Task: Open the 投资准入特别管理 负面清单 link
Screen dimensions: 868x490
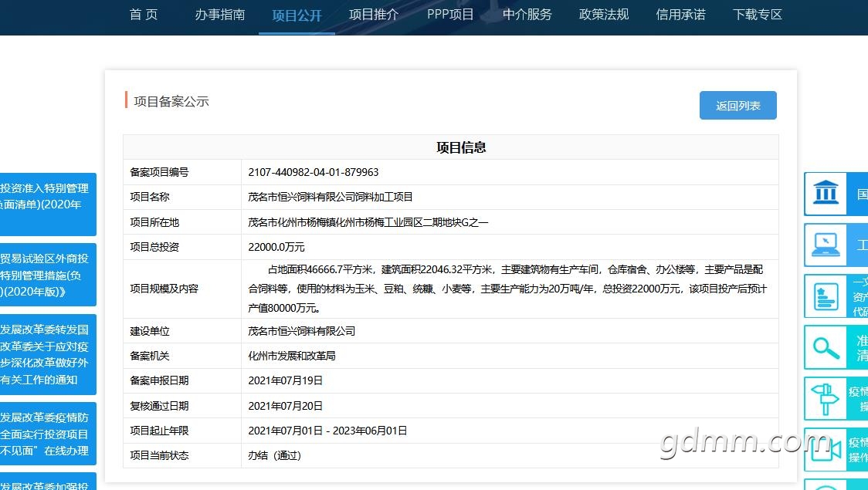Action: click(x=48, y=204)
